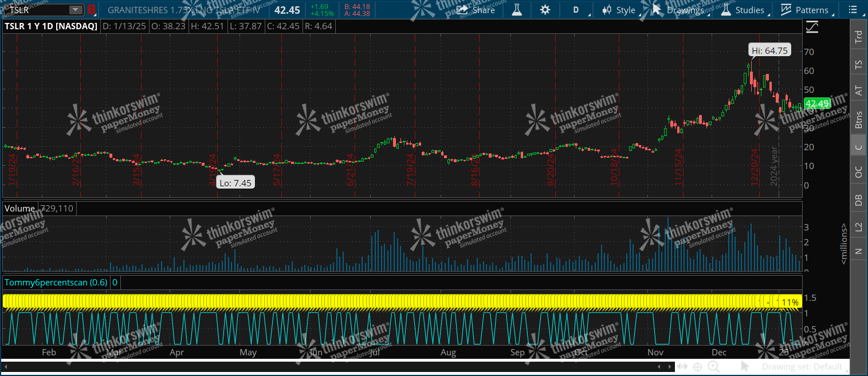Click the 5/17/24 expiration date marker

(x=277, y=170)
